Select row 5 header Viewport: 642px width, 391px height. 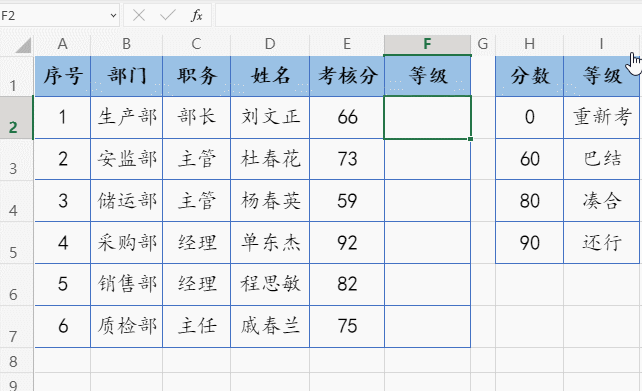point(16,243)
